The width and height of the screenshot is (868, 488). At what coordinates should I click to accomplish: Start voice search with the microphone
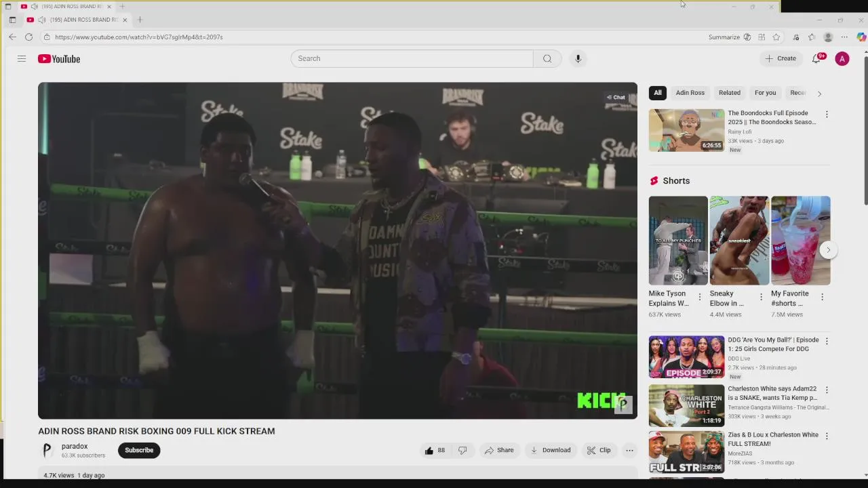(578, 58)
